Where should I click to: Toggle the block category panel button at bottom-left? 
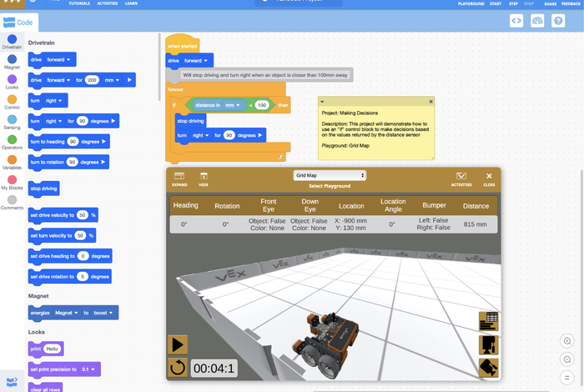(x=12, y=381)
